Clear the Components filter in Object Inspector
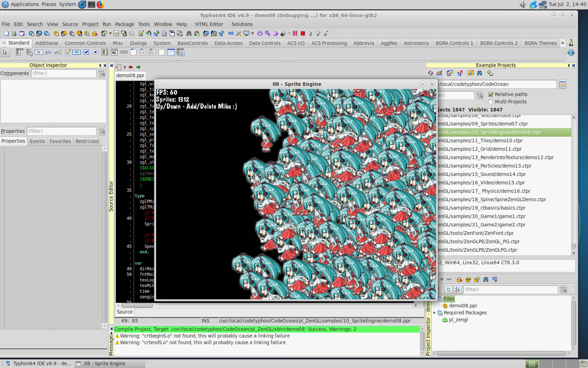This screenshot has height=368, width=588. pos(102,73)
